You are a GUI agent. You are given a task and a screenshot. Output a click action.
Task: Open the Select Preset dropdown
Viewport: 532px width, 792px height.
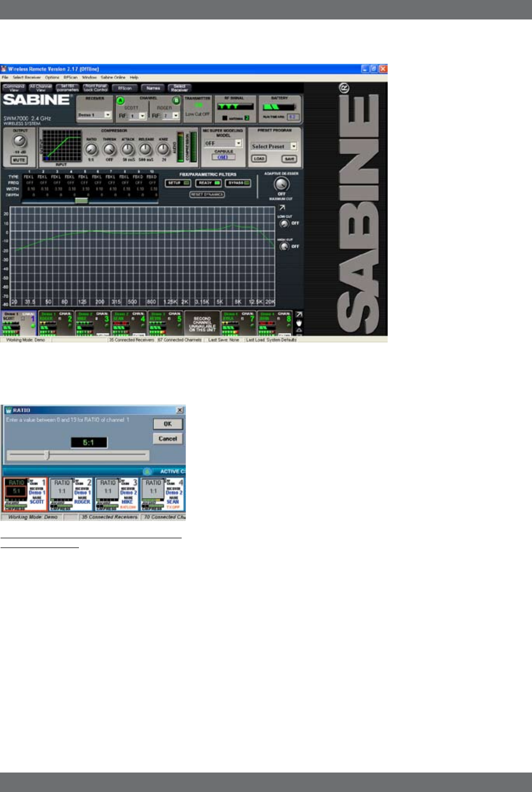pyautogui.click(x=274, y=146)
